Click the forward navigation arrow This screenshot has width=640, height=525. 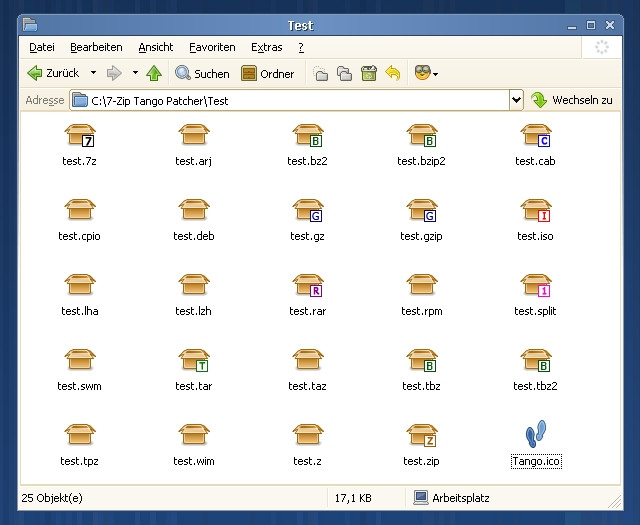pos(114,73)
